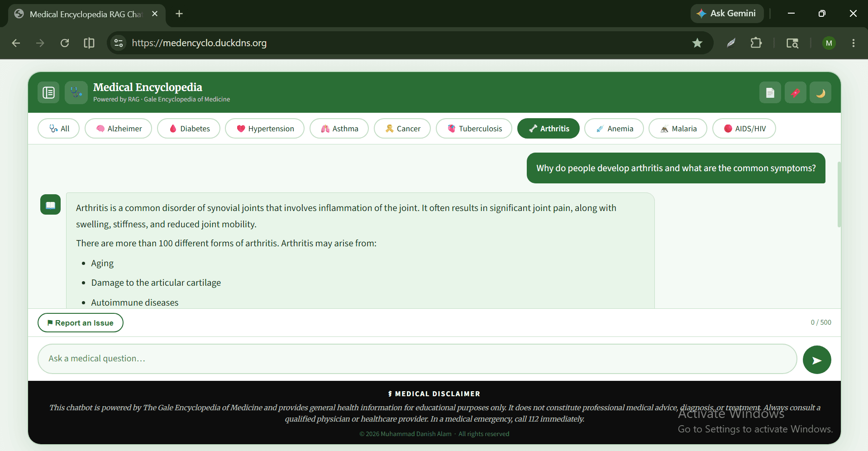
Task: Focus the Ask a medical question field
Action: (x=417, y=359)
